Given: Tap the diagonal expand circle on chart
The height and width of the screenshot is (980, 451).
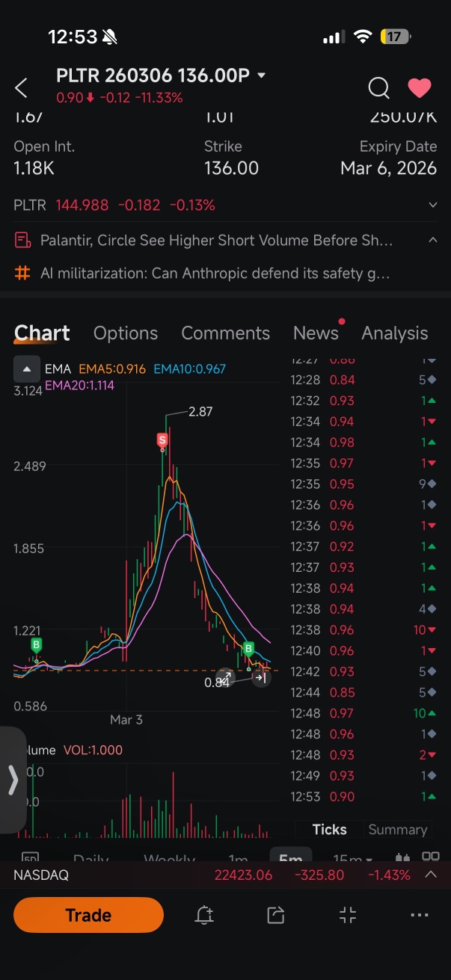Looking at the screenshot, I should click(x=225, y=677).
